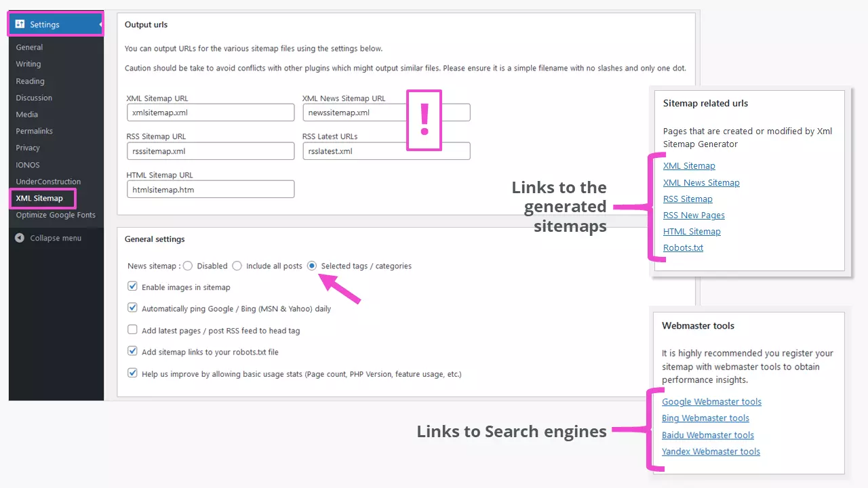The height and width of the screenshot is (488, 868).
Task: Open the Discussion settings page
Action: click(34, 98)
